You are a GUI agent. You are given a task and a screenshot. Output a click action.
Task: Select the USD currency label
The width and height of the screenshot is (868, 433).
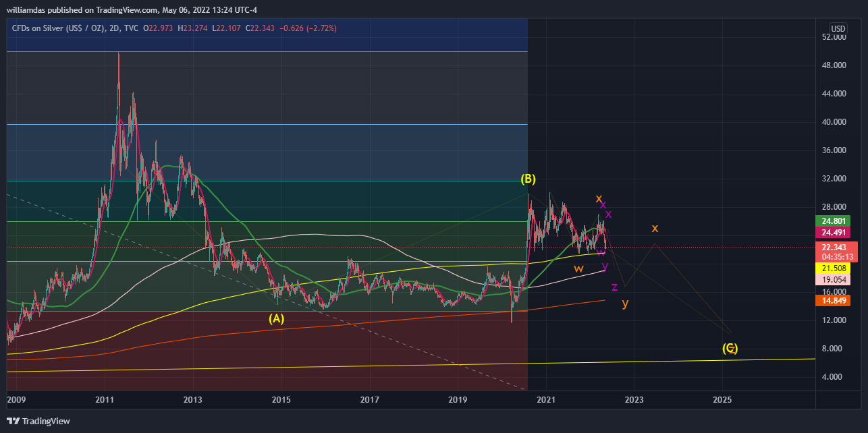point(838,29)
